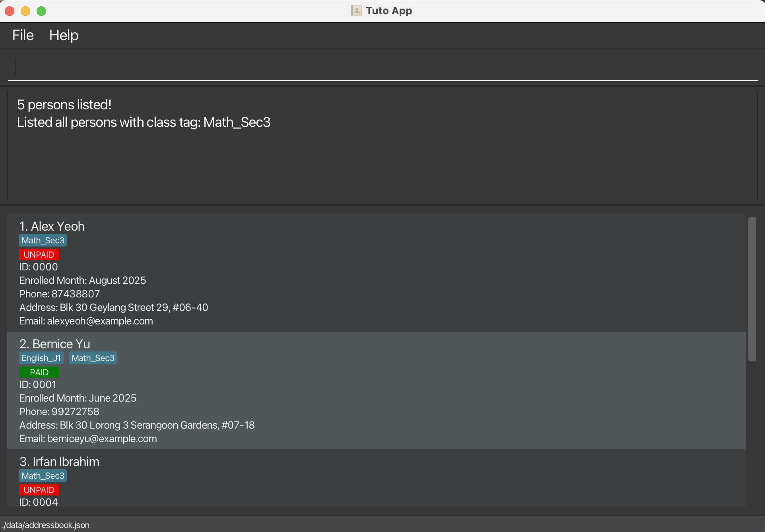
Task: Click the Tuto App title bar icon
Action: (x=356, y=11)
